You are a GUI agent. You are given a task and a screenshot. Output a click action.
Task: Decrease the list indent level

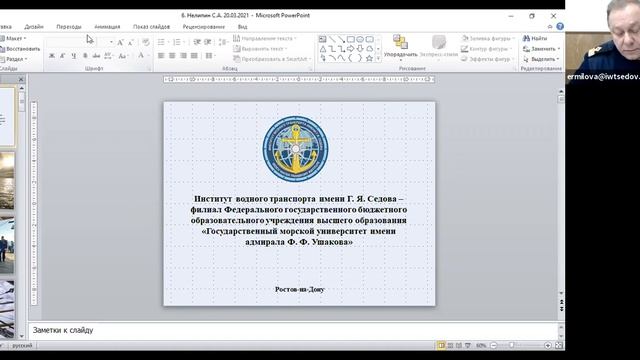pos(197,42)
